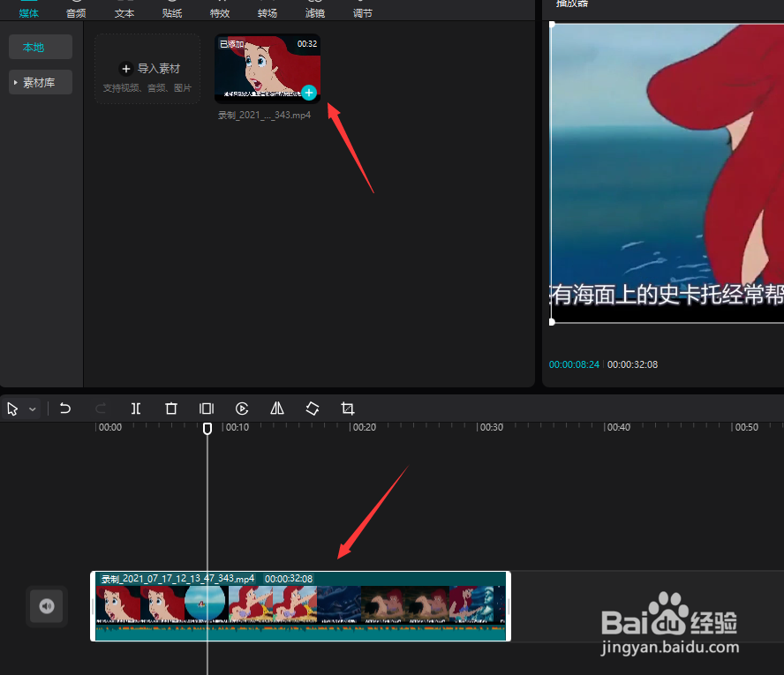Mirror the clip with flip icon
The image size is (784, 675).
pyautogui.click(x=277, y=409)
